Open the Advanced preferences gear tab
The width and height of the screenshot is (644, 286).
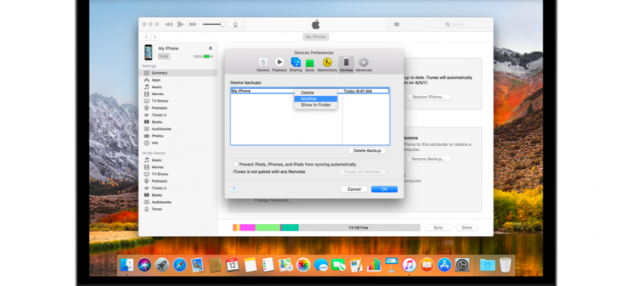(364, 65)
